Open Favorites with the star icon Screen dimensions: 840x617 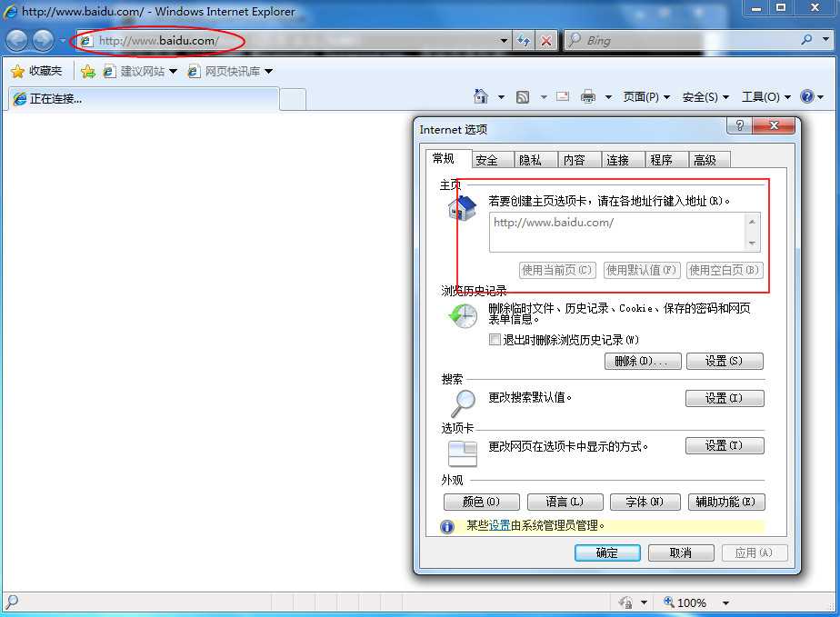pos(17,71)
